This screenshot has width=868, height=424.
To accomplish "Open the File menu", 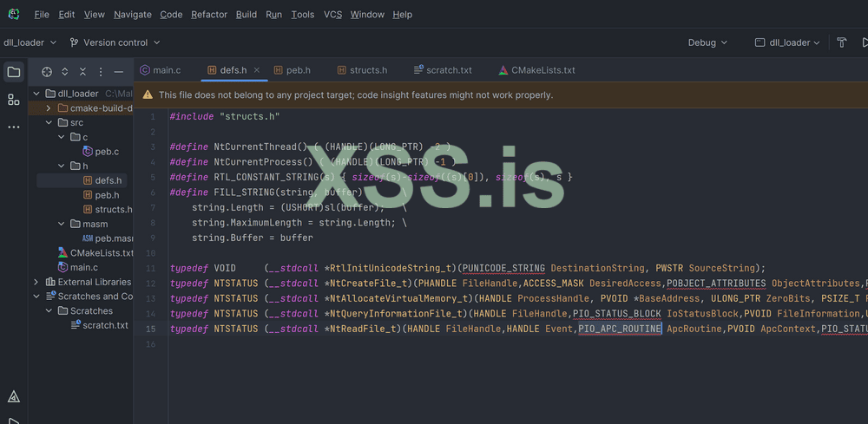I will pos(42,15).
